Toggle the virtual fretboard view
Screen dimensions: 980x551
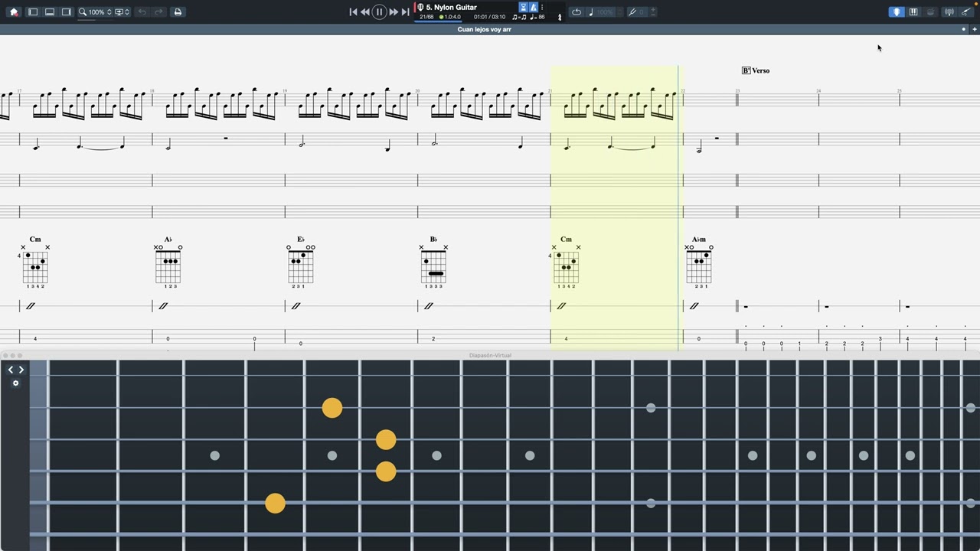896,12
